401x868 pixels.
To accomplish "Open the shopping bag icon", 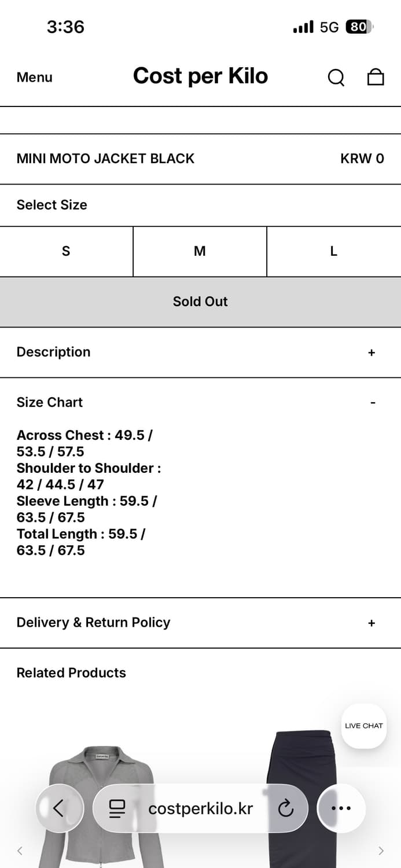I will click(x=376, y=77).
